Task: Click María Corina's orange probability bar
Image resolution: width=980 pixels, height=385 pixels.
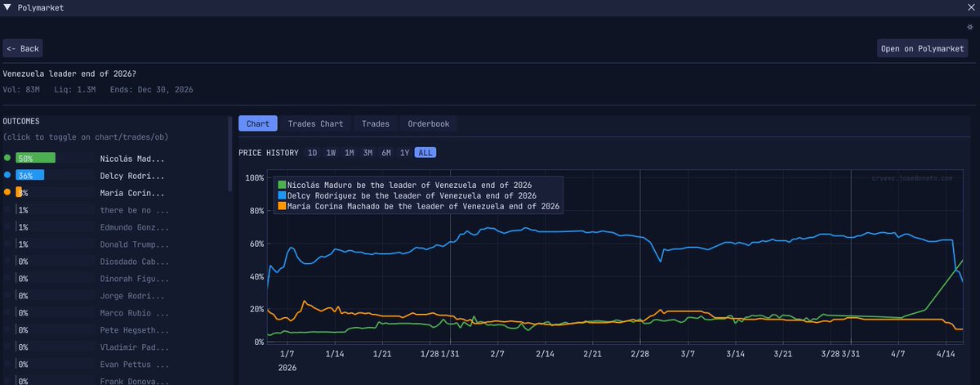Action: (20, 192)
